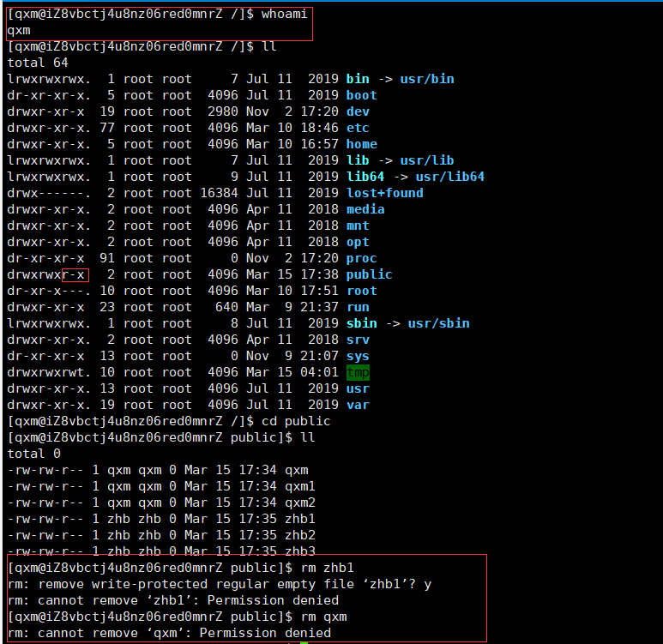Click the 'dr-xr-x---.' permissions of root
663x644 pixels.
point(49,291)
